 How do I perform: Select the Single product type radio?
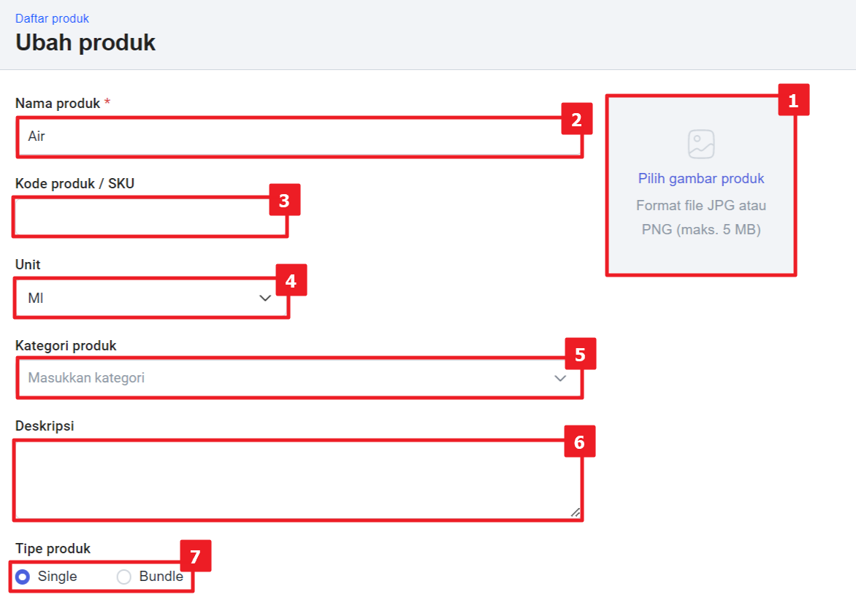[x=23, y=577]
